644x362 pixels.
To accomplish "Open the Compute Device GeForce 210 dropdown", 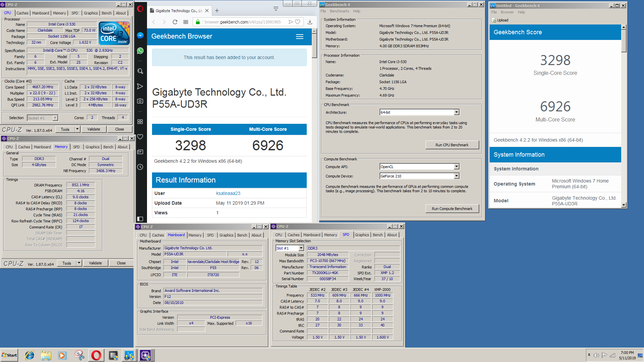I will (x=419, y=176).
